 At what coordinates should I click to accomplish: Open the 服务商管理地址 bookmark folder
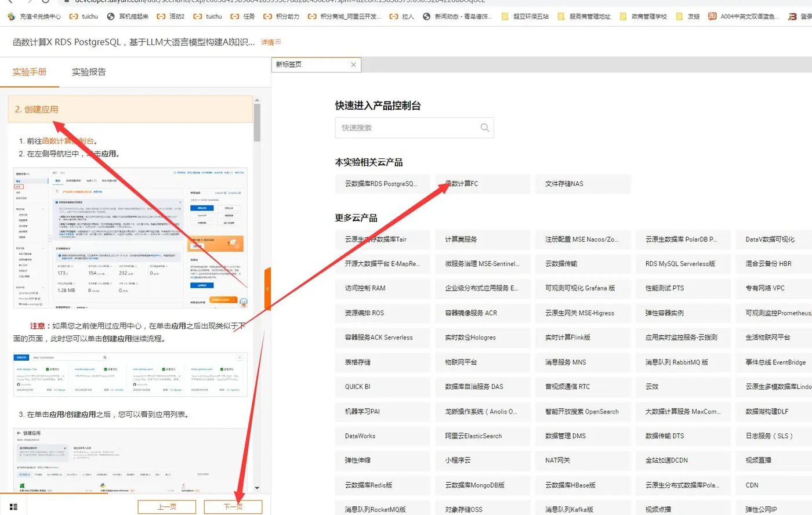click(584, 16)
